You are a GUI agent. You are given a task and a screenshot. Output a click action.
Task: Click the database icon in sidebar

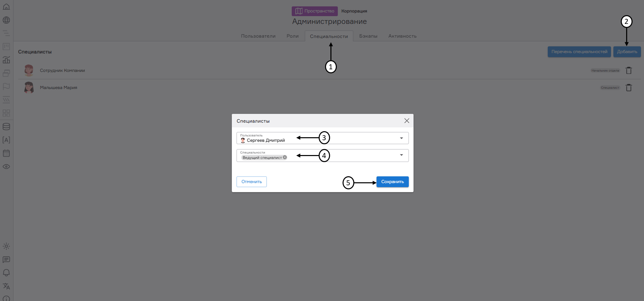click(x=6, y=127)
